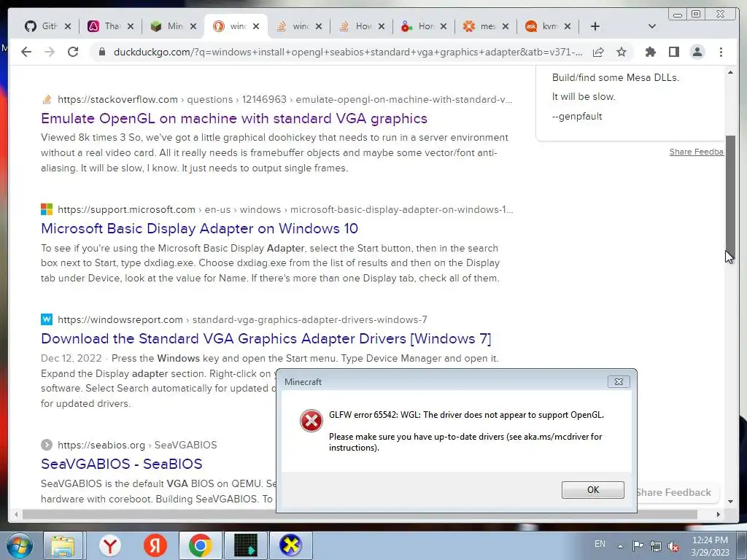This screenshot has width=747, height=560.
Task: Click the stackoverflow.com result URL
Action: click(x=285, y=99)
